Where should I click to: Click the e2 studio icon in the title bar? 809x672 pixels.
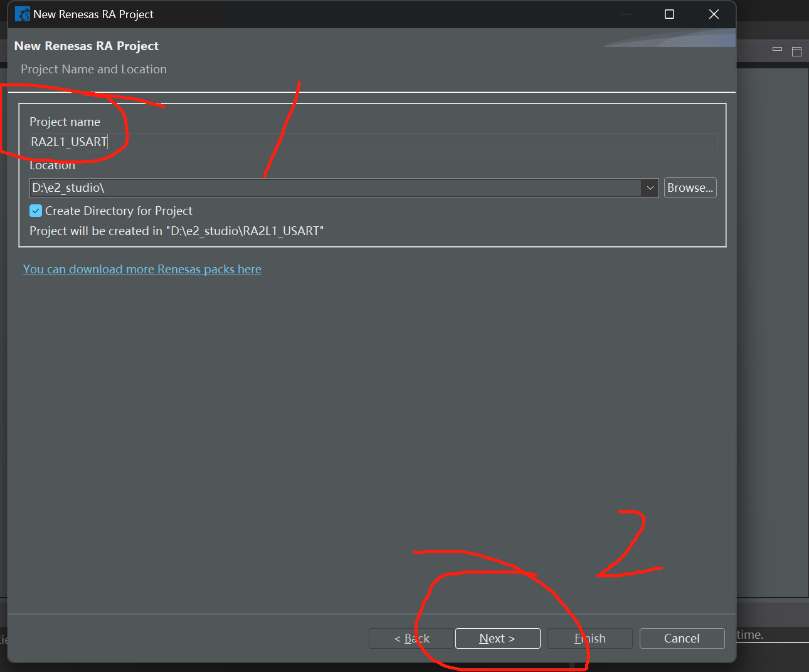pyautogui.click(x=22, y=14)
